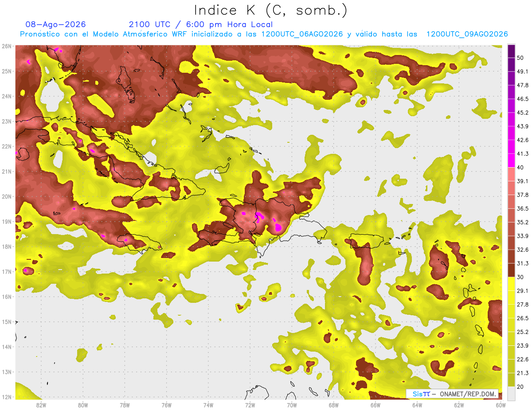The width and height of the screenshot is (532, 411).
Task: Click the colorbar label "37.8"
Action: (x=522, y=195)
